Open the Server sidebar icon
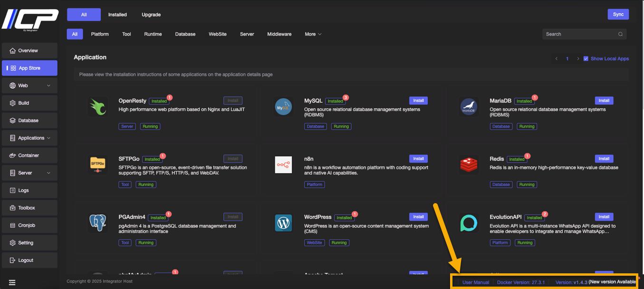This screenshot has width=644, height=289. point(12,173)
